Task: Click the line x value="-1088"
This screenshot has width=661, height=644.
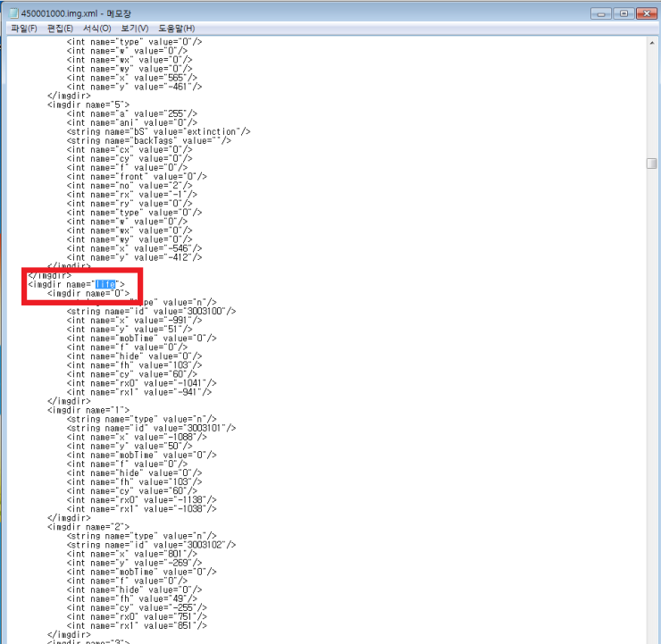Action: pos(137,437)
